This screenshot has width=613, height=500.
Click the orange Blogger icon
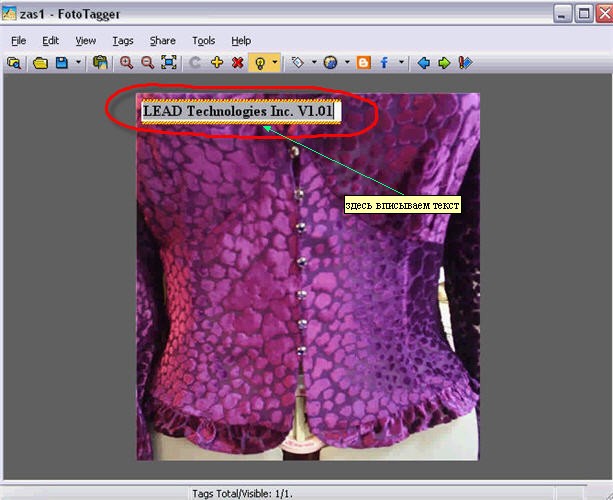[x=364, y=63]
